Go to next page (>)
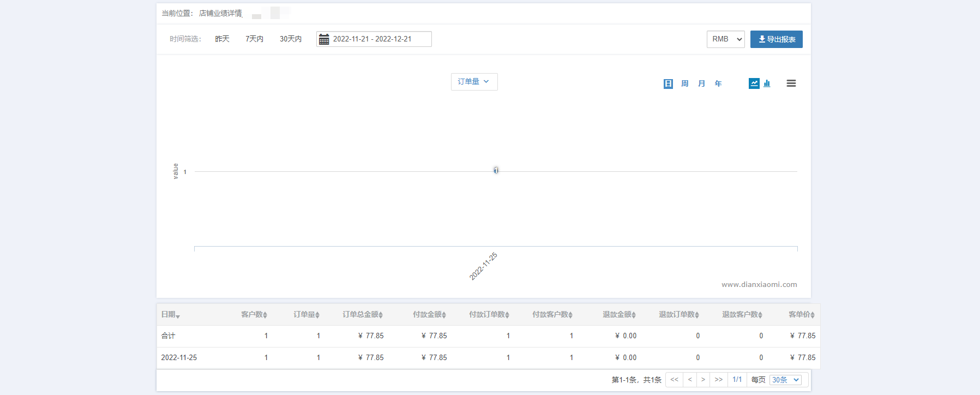The image size is (980, 395). pos(703,380)
